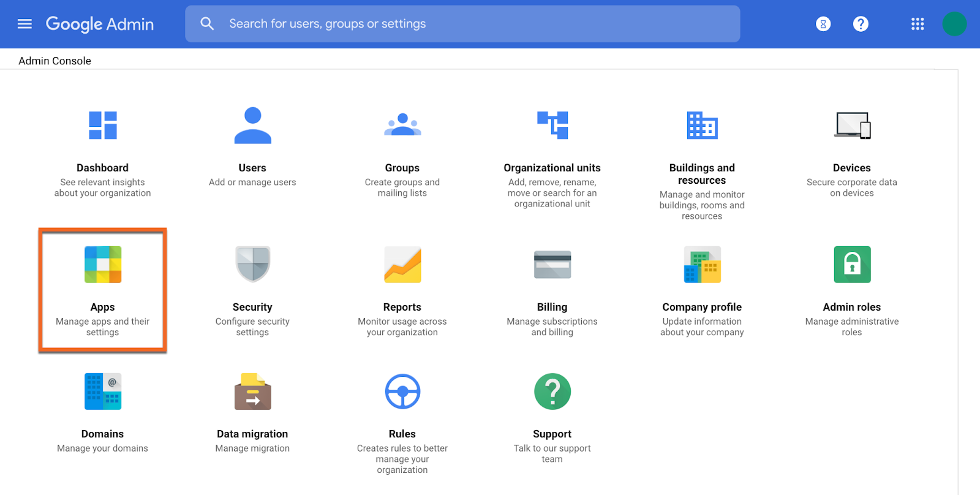Open the Groups people icon

tap(402, 124)
